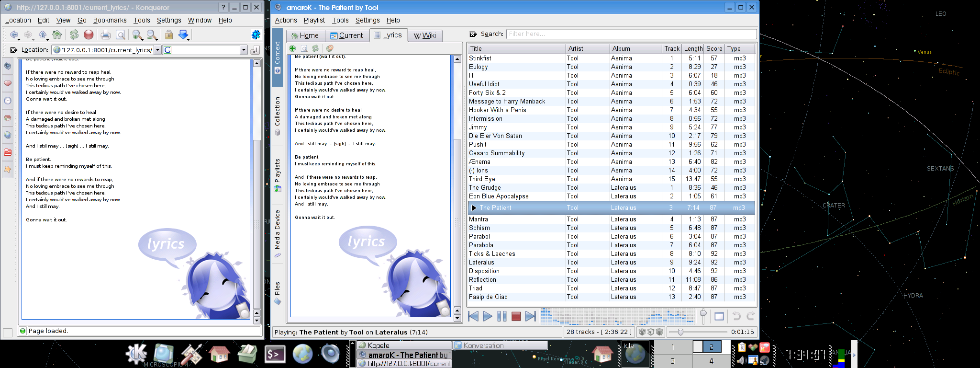Zoom in on the Konqueror page
Image resolution: width=980 pixels, height=368 pixels.
tap(137, 34)
